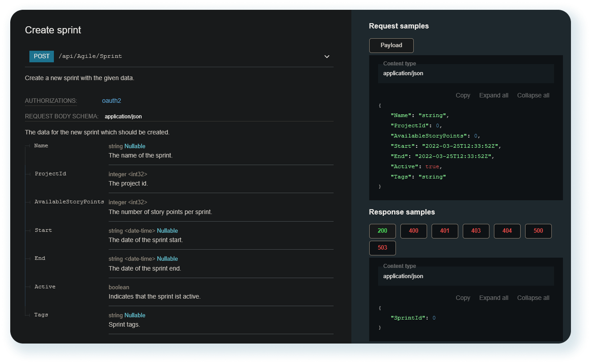Show the 503 response sample

382,248
